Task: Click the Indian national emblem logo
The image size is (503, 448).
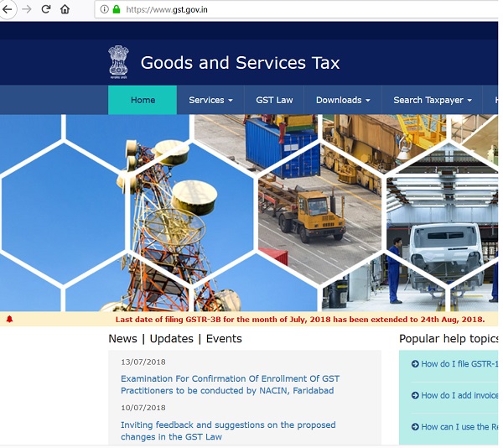Action: [118, 62]
